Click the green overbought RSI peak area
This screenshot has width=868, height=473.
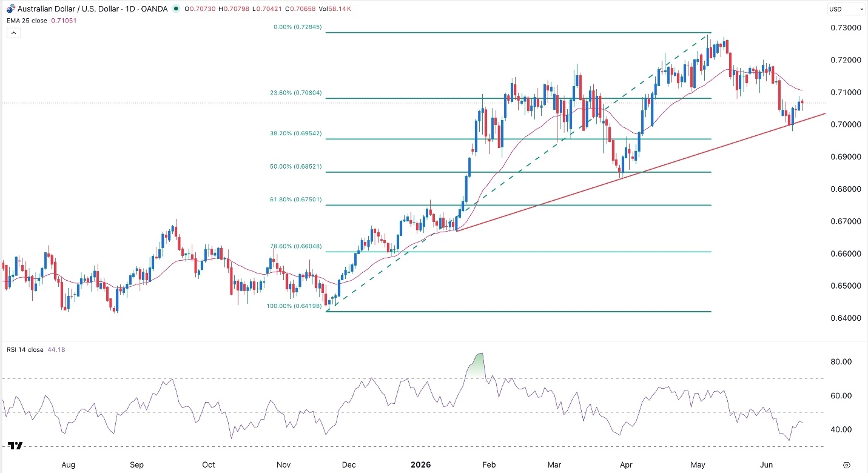coord(477,366)
